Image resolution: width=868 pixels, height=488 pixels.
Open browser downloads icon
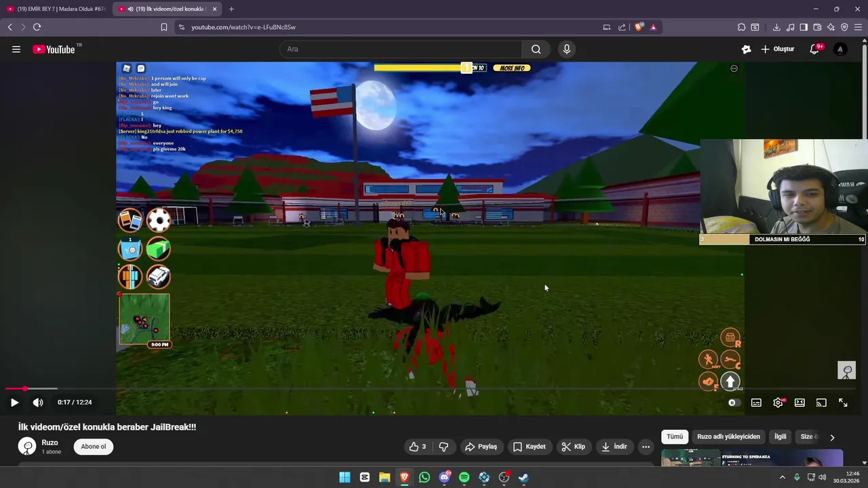click(x=776, y=27)
